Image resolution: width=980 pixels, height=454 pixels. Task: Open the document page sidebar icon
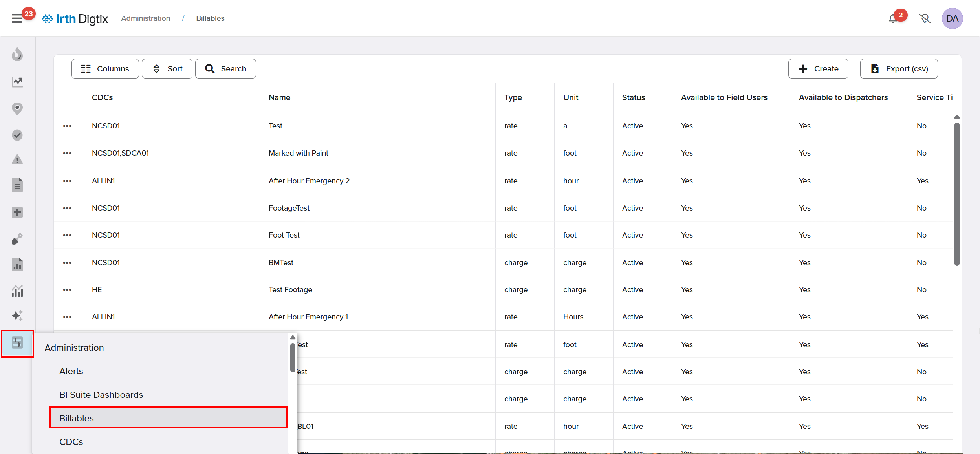point(17,185)
